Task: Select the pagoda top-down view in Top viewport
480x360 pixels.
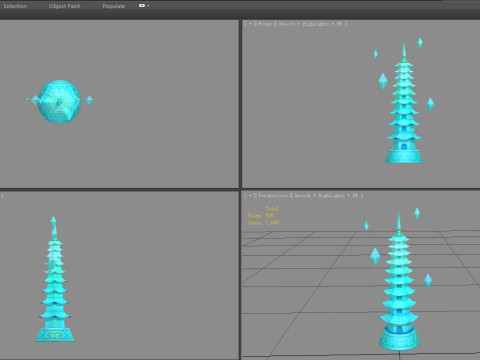Action: [60, 101]
